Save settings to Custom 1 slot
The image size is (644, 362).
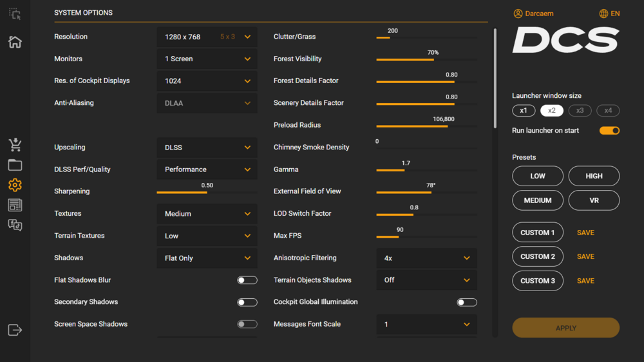pyautogui.click(x=585, y=233)
